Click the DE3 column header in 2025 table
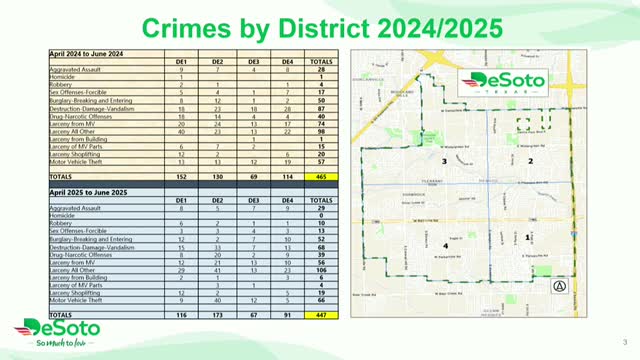This screenshot has height=360, width=640. [253, 200]
